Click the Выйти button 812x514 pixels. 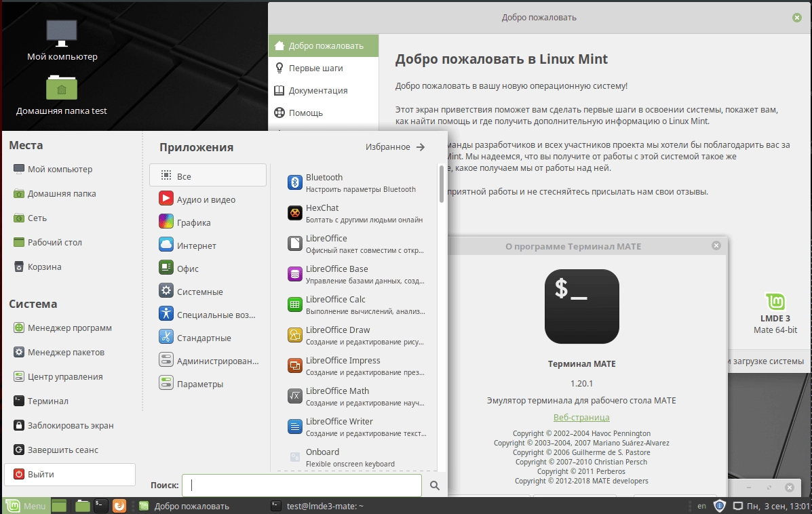[70, 474]
